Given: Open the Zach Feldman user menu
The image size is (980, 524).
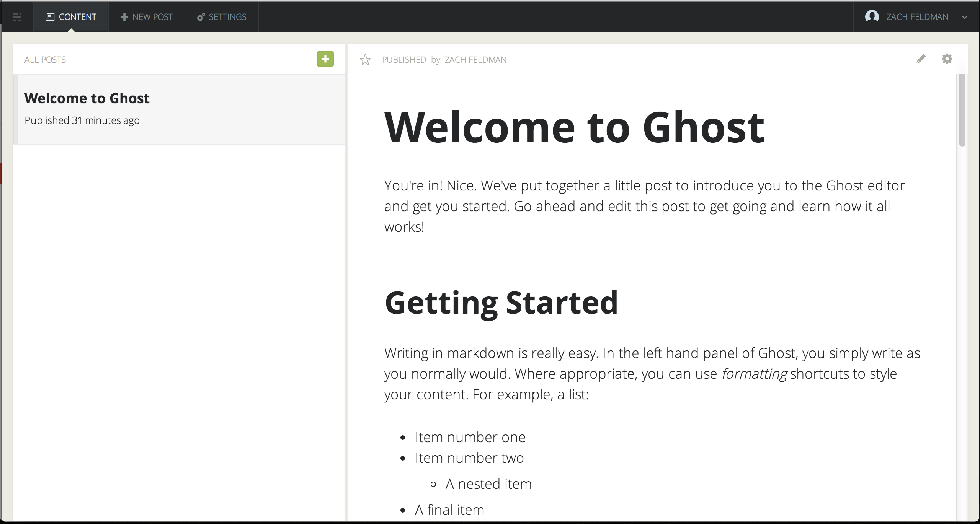Looking at the screenshot, I should tap(916, 17).
